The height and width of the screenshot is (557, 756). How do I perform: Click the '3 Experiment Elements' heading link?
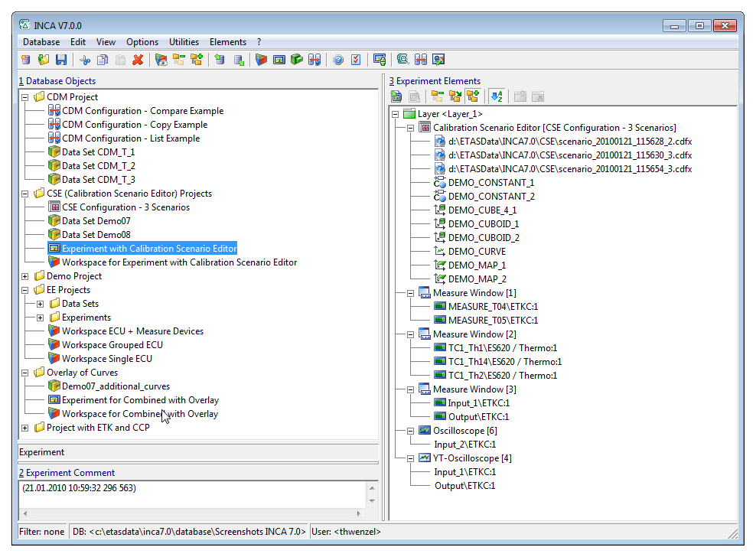(x=435, y=81)
